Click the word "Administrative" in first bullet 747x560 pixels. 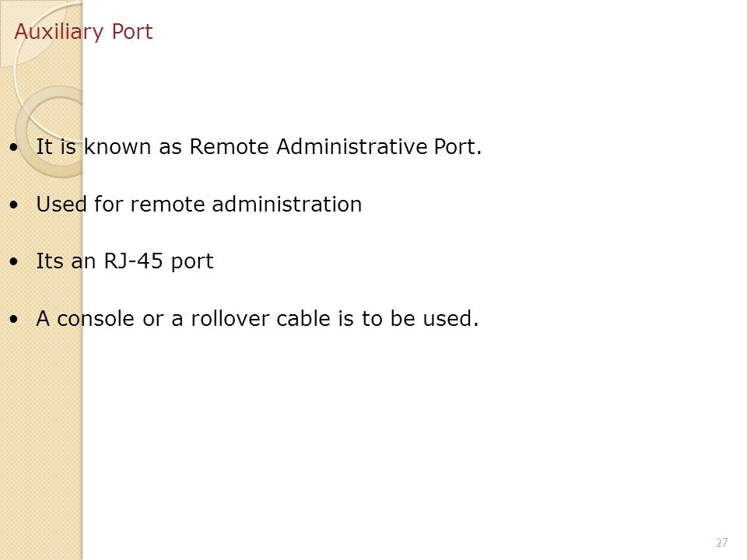[x=352, y=147]
